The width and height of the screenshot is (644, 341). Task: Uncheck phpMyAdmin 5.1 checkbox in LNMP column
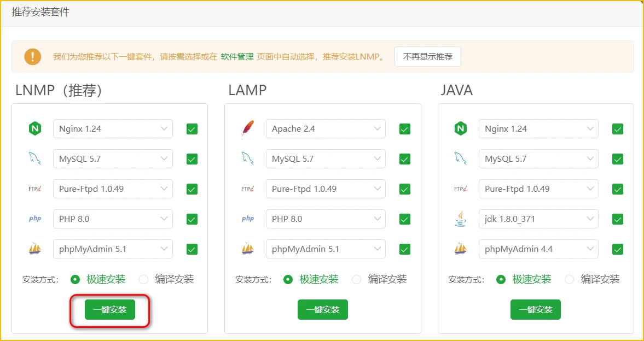tap(192, 249)
